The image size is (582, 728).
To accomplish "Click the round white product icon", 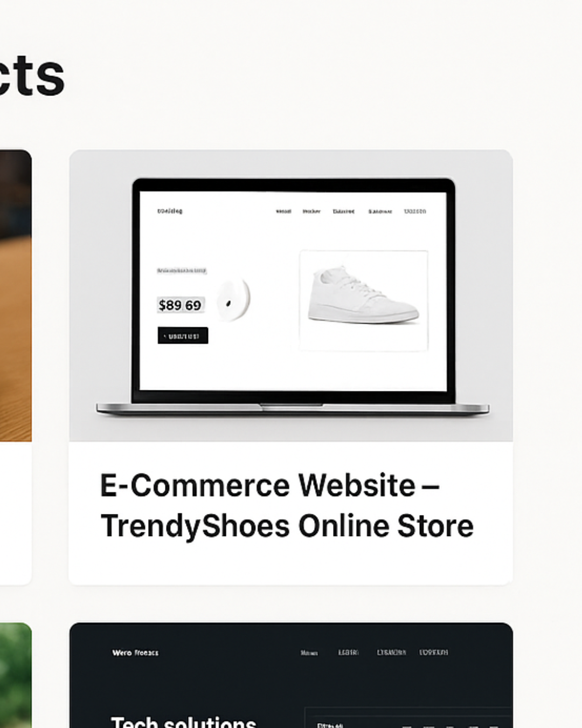I will (234, 298).
